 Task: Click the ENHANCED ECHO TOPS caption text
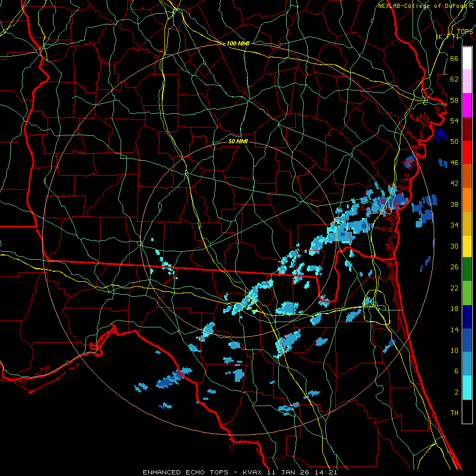pos(185,472)
